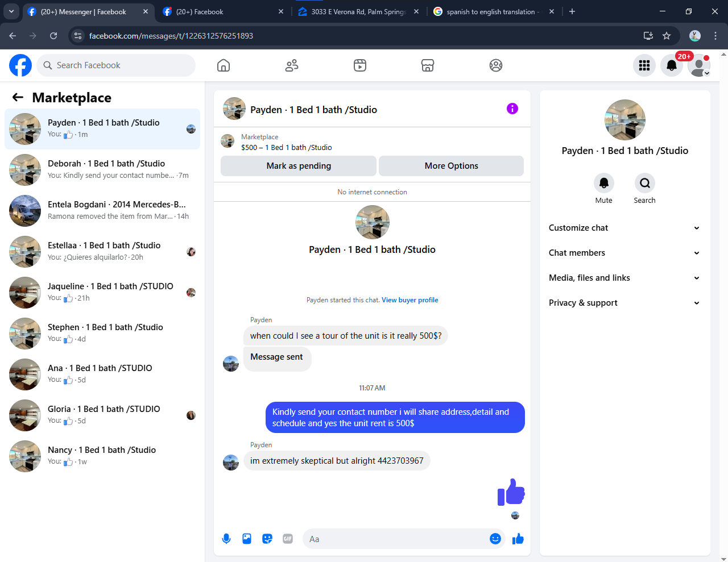Click the Aa message input box
This screenshot has height=562, width=728.
coord(395,539)
